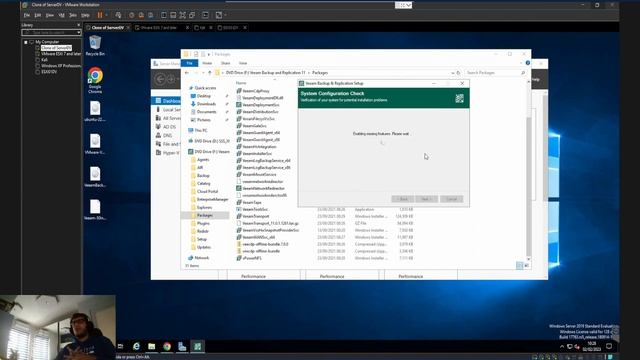
Task: Switch to the Clone of ServerDV tab
Action: pos(107,28)
